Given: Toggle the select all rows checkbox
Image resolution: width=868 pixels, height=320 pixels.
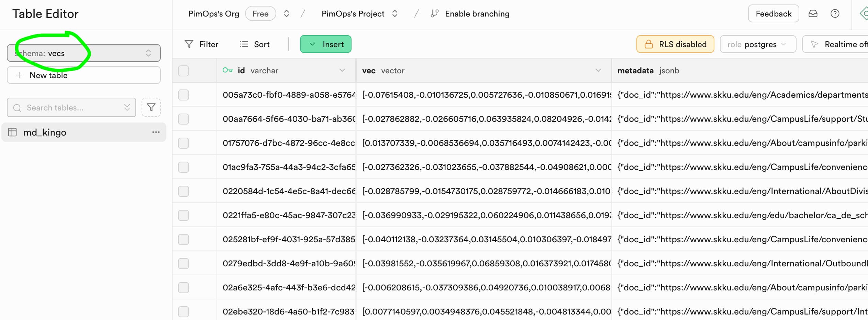Looking at the screenshot, I should pyautogui.click(x=183, y=71).
